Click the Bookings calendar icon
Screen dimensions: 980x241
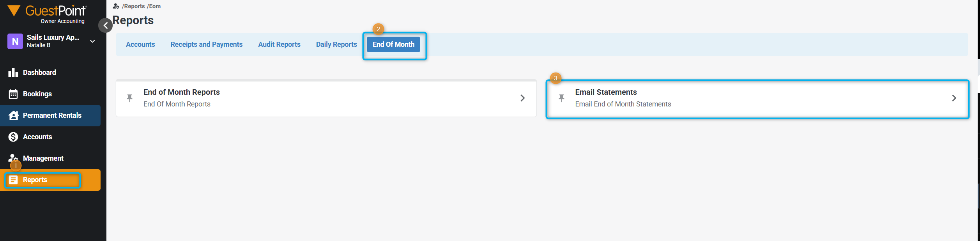pyautogui.click(x=13, y=94)
